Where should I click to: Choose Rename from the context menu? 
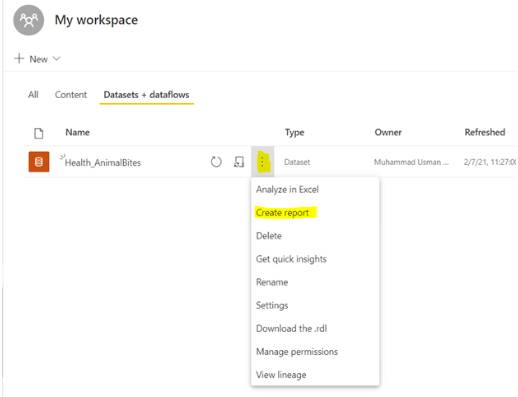click(272, 282)
